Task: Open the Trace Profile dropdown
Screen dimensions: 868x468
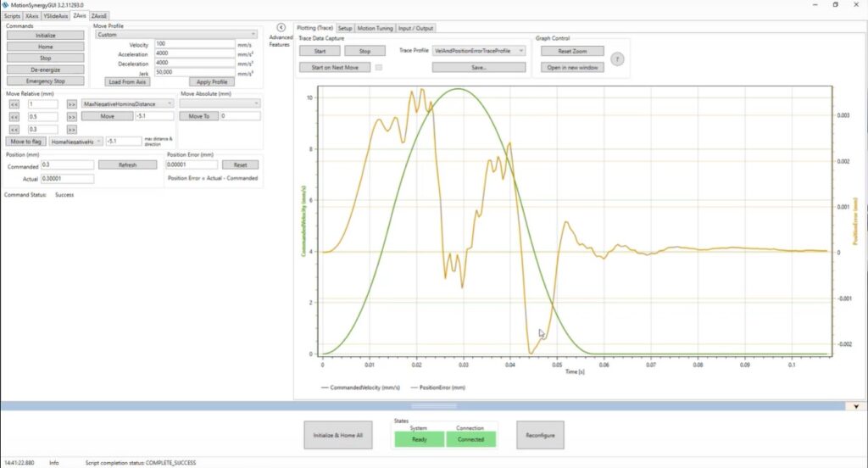Action: point(479,50)
